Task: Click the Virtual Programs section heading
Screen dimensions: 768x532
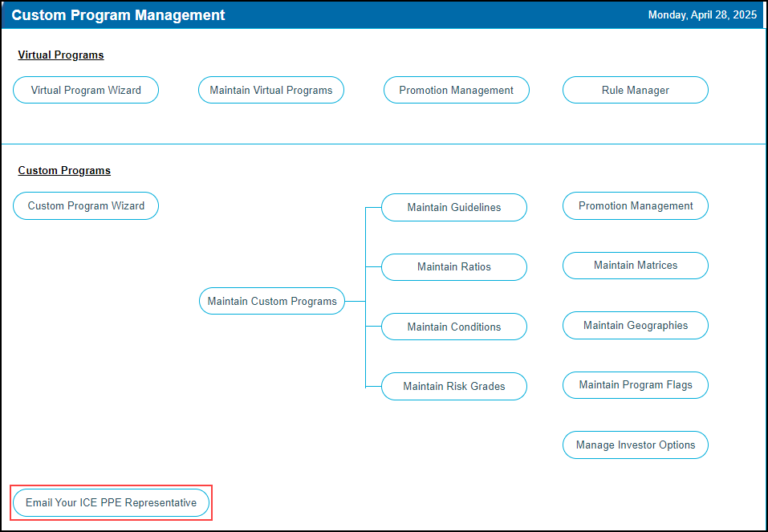Action: click(x=61, y=55)
